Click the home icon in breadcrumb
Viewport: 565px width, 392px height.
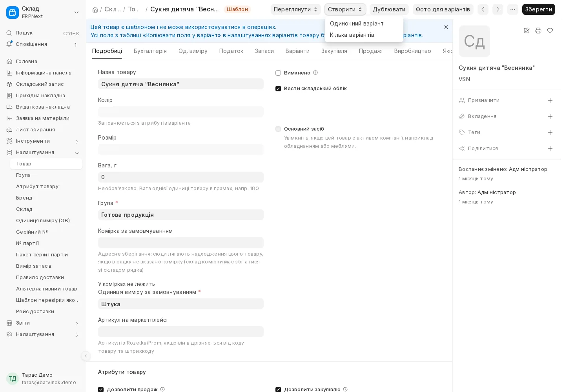[x=95, y=9]
